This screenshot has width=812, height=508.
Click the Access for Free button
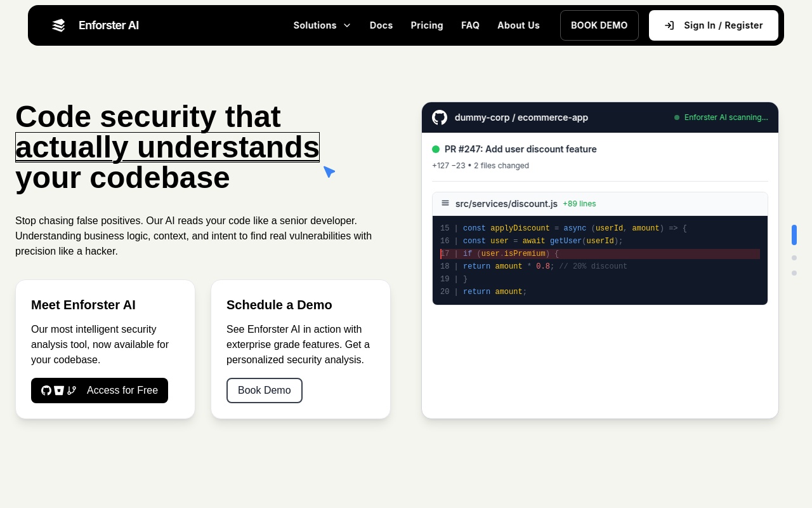(100, 391)
